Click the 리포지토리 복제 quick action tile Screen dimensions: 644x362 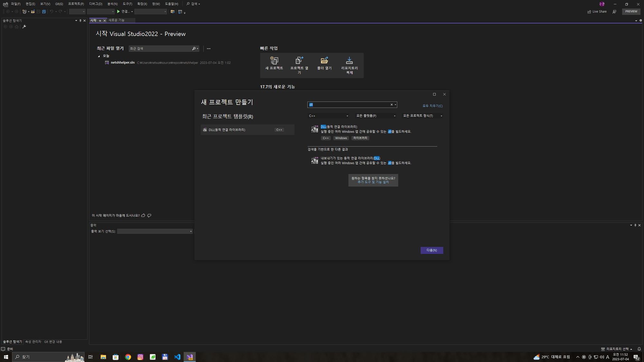pos(349,65)
